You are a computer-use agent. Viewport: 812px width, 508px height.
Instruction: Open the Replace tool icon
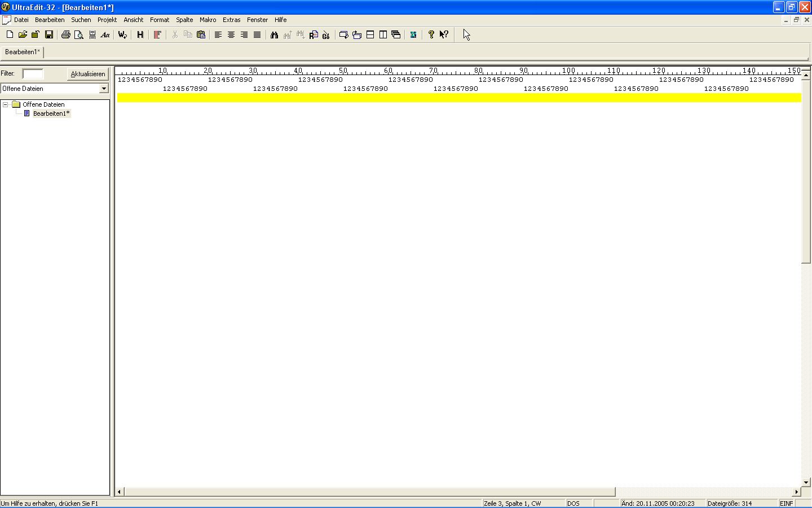point(314,35)
